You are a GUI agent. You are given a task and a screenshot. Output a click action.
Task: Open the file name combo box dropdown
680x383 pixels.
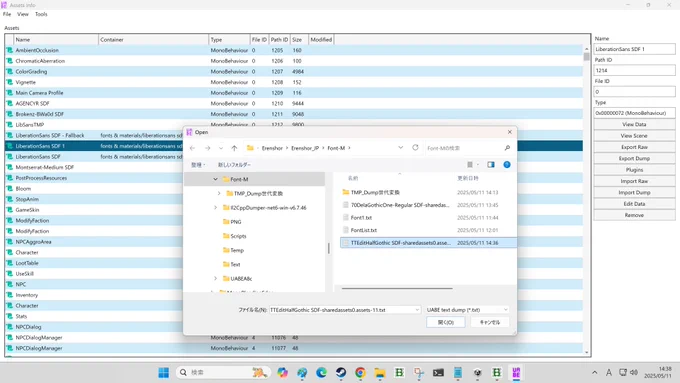[x=417, y=310]
